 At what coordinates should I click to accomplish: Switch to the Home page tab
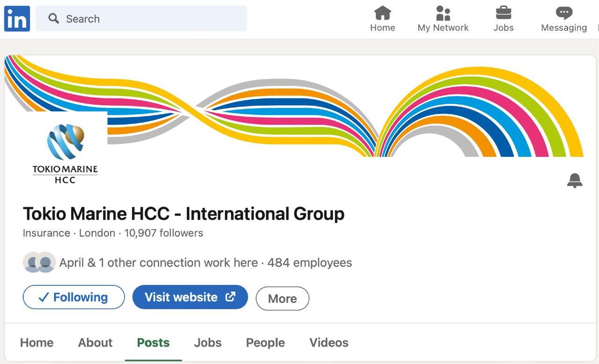pyautogui.click(x=37, y=342)
